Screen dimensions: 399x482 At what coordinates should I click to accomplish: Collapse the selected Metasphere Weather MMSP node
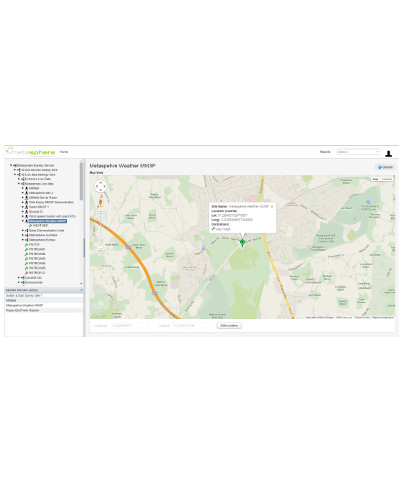(x=23, y=221)
